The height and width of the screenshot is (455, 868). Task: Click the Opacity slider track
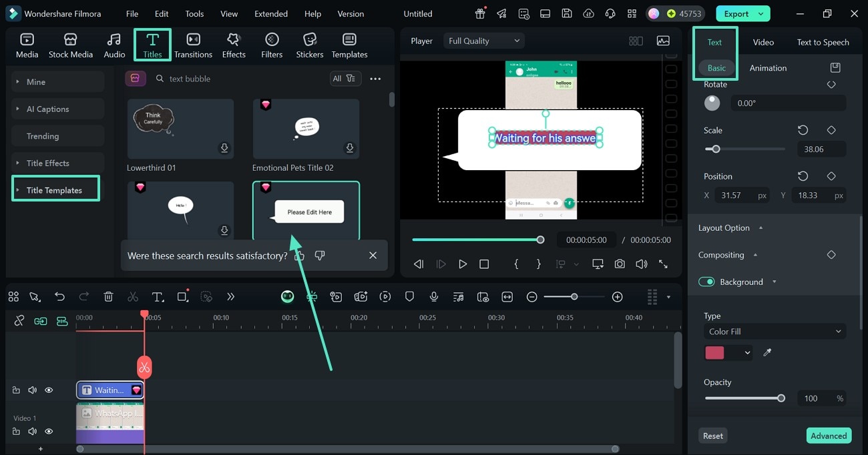point(744,398)
